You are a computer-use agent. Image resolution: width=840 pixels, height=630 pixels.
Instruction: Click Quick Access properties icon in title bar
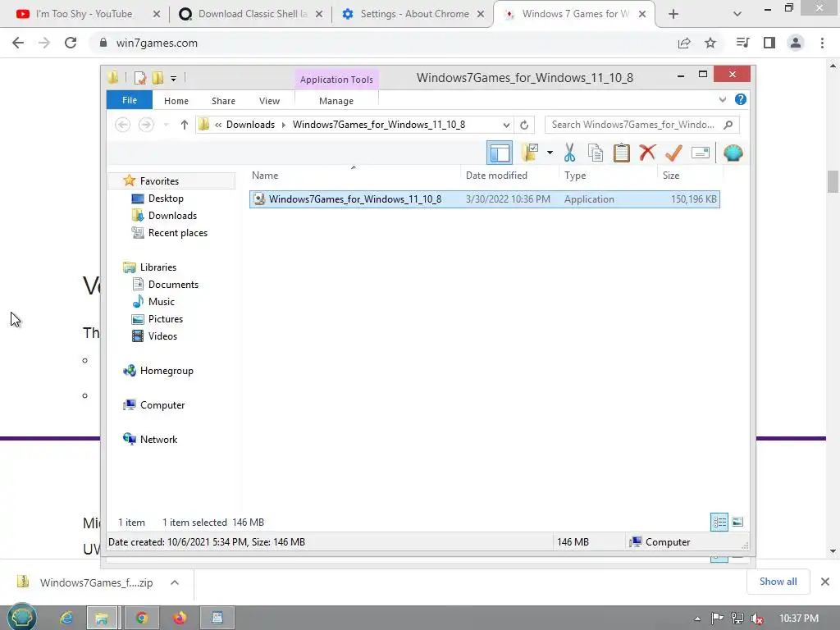pos(140,78)
